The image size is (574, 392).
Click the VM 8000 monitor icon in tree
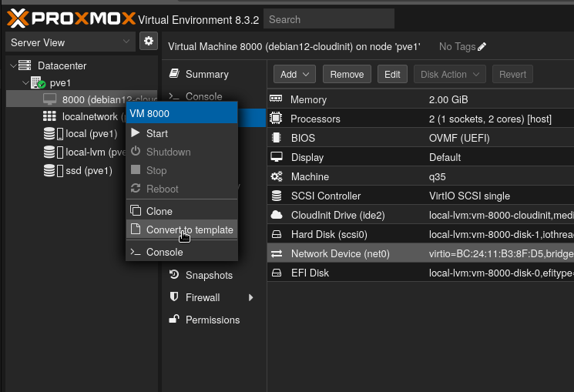point(50,99)
